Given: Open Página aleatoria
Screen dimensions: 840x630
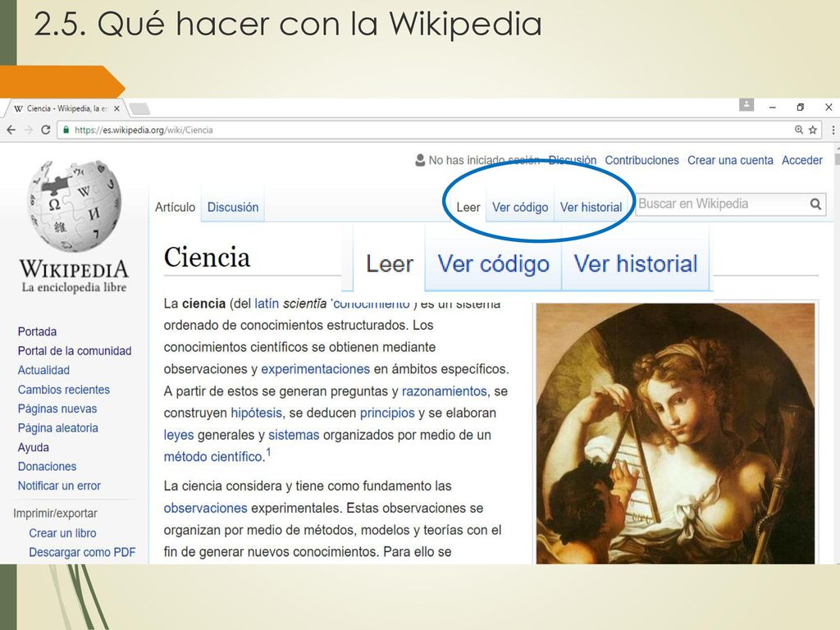Looking at the screenshot, I should (58, 428).
